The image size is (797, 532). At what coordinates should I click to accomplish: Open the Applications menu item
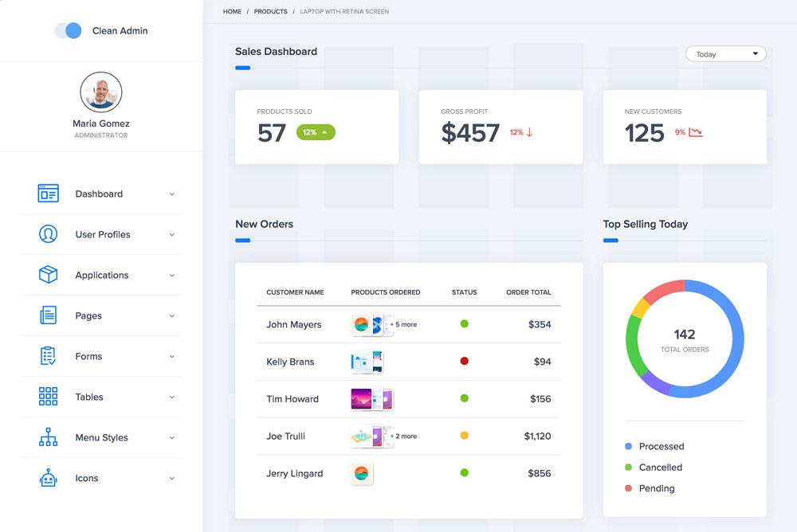101,275
